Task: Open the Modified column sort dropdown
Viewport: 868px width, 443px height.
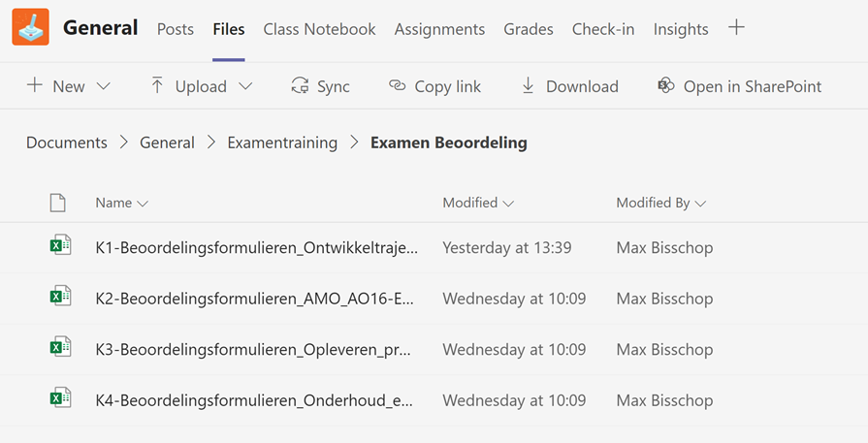Action: point(508,204)
